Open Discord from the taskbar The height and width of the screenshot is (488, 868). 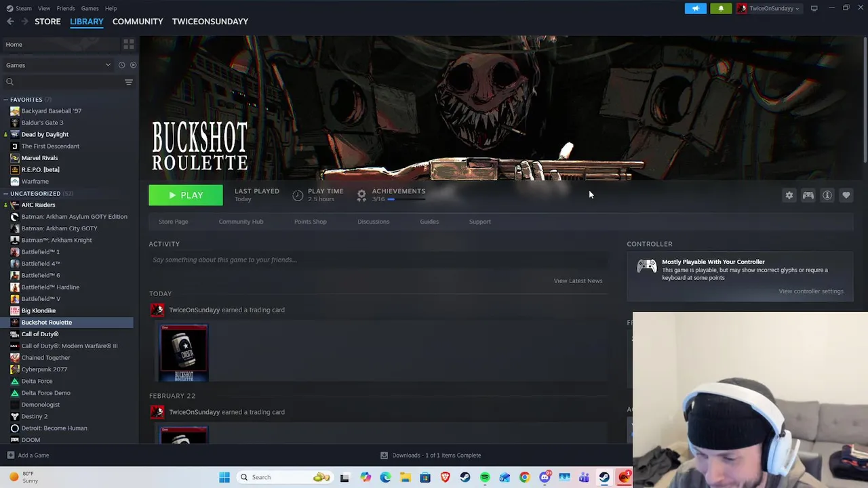click(x=545, y=477)
